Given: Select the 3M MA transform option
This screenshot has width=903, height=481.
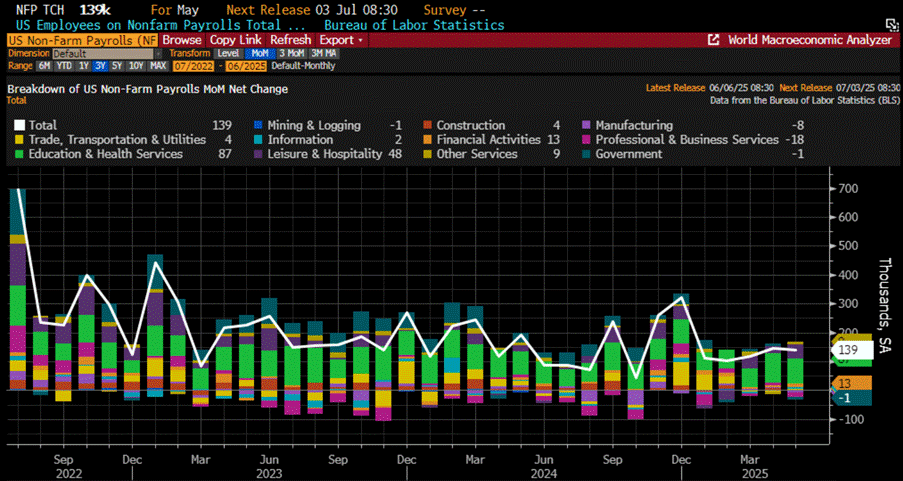Looking at the screenshot, I should (322, 53).
